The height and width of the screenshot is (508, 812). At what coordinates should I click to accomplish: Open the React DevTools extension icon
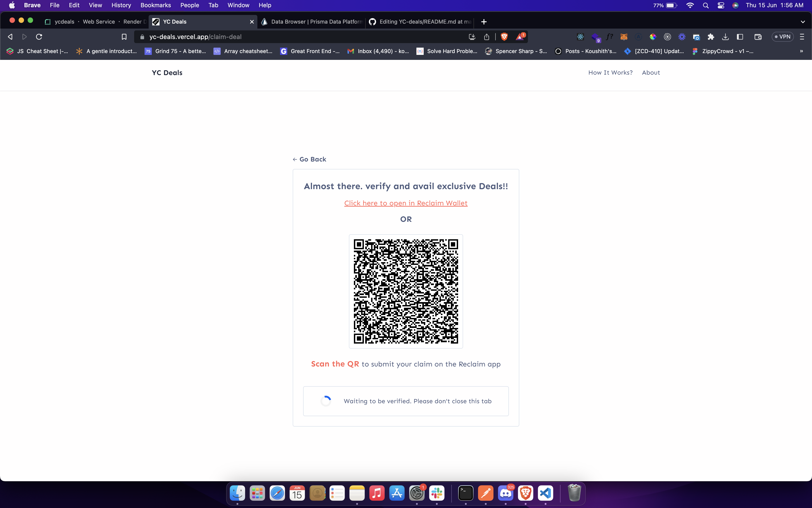coord(580,37)
